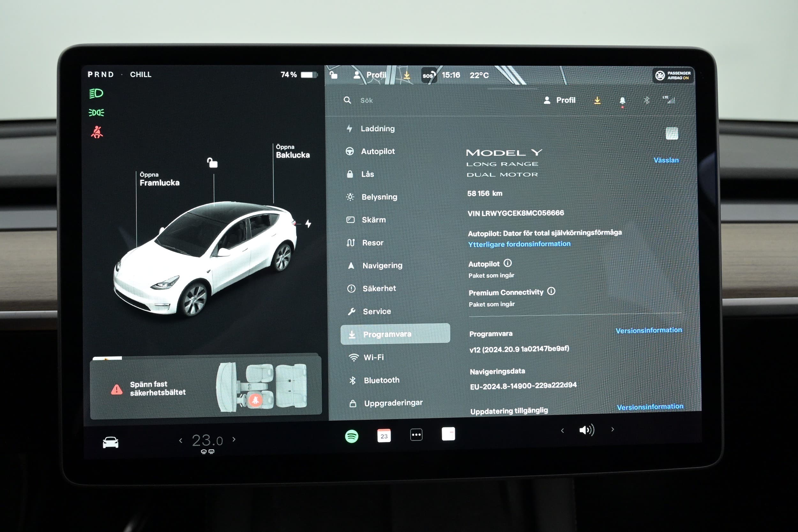Image resolution: width=798 pixels, height=532 pixels.
Task: Tap the headlight indicator icon
Action: (96, 93)
